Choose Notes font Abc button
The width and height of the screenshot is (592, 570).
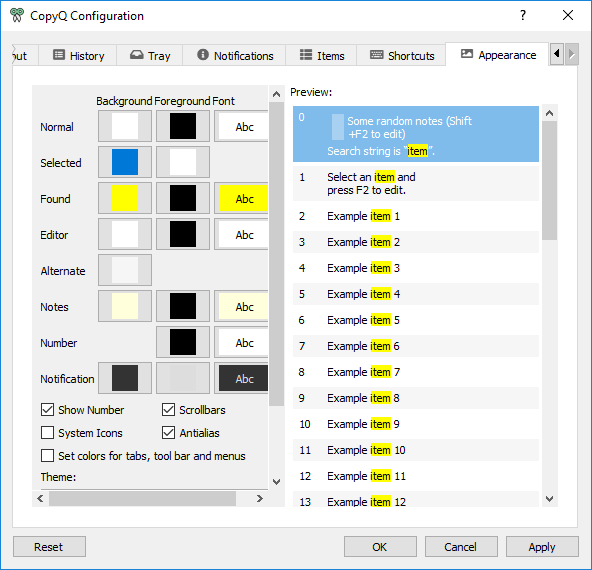(x=241, y=307)
